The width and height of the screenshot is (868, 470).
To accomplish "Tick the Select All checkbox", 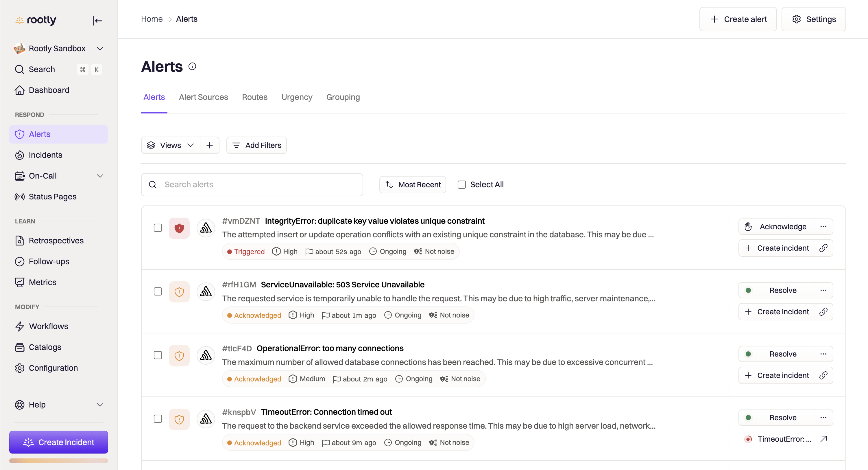I will click(462, 185).
